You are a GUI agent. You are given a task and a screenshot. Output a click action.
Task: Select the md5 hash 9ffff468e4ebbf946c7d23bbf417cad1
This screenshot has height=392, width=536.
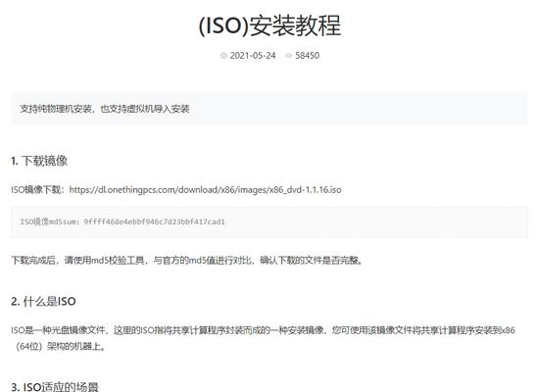pyautogui.click(x=154, y=221)
